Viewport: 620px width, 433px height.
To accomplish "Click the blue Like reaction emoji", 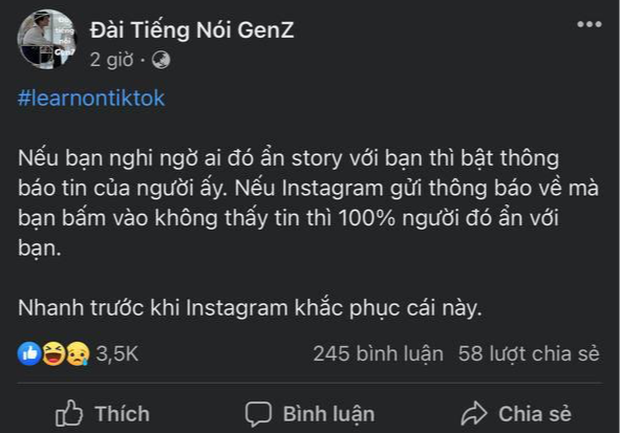I will [32, 353].
